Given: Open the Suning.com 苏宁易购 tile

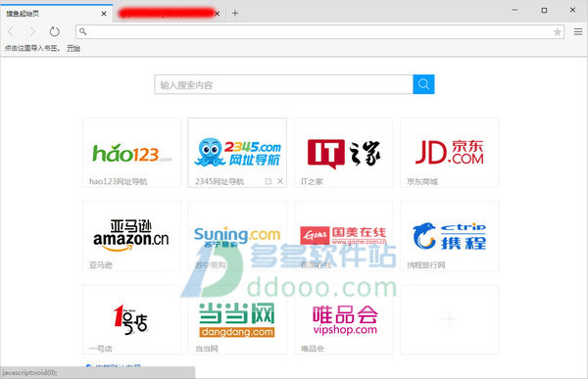Looking at the screenshot, I should [237, 236].
